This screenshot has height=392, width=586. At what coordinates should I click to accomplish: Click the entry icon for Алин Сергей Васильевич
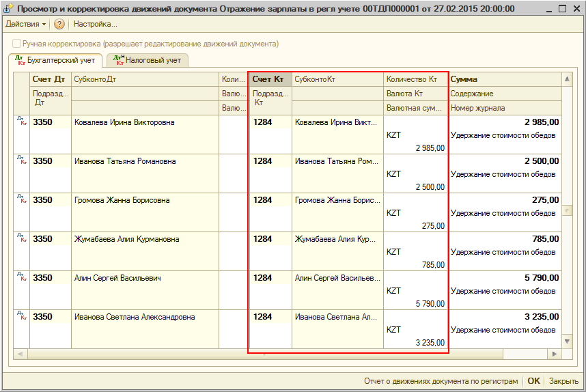[21, 277]
